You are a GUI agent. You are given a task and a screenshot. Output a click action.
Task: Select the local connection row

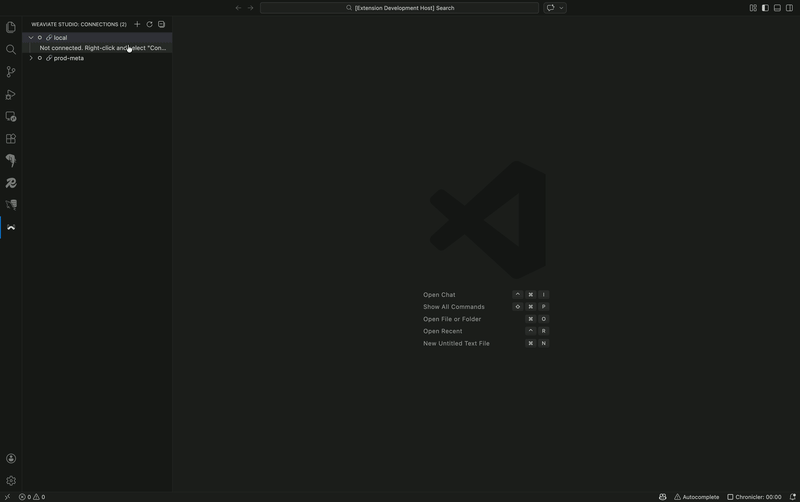click(97, 38)
